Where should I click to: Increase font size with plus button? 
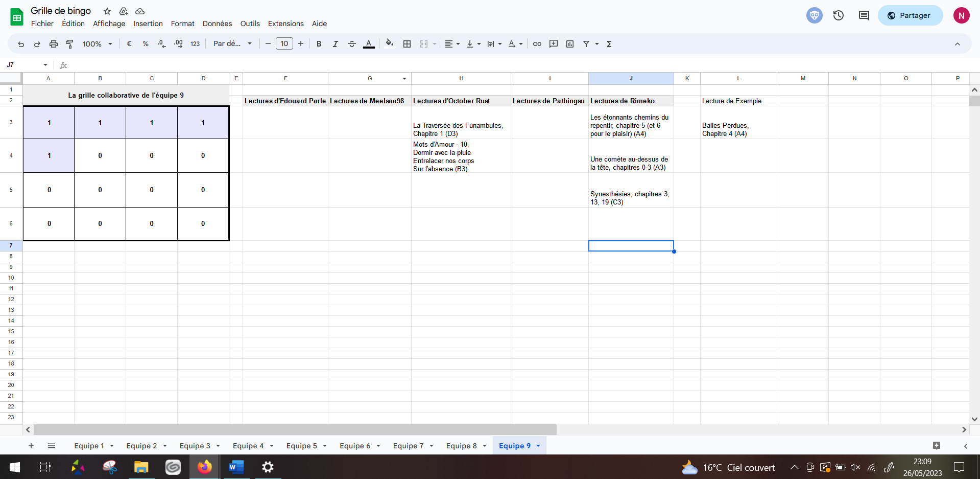[x=301, y=44]
